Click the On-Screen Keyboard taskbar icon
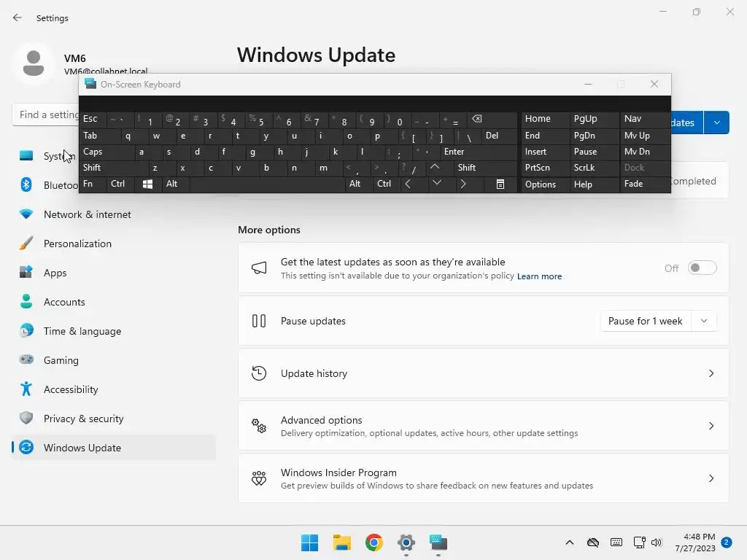Screen dimensions: 747x560 438,542
